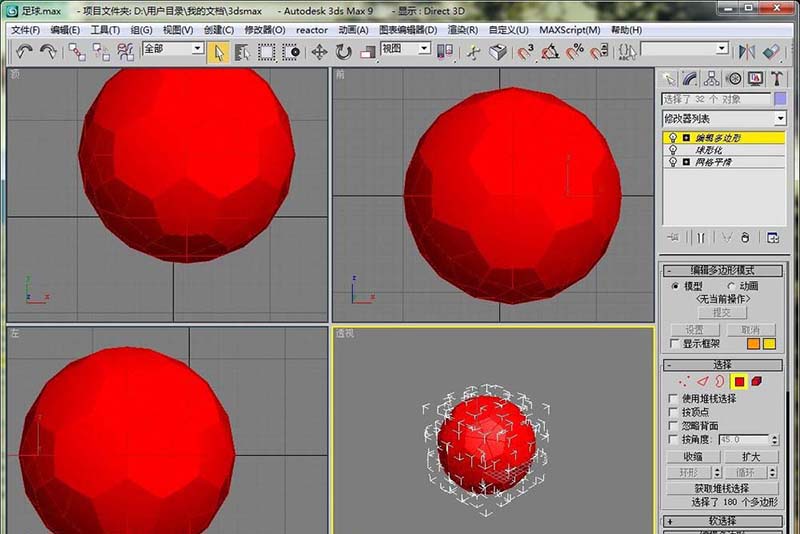Select Edge sub-object level icon
The image size is (800, 534).
(703, 381)
